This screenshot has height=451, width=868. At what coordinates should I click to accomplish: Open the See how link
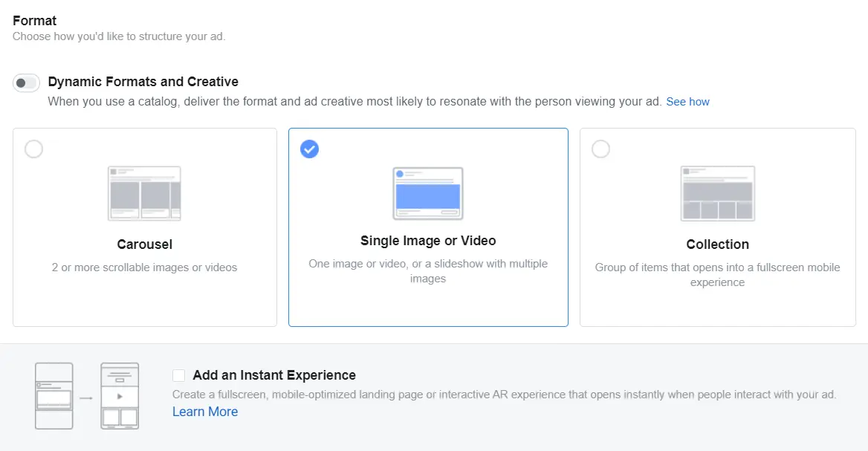(x=687, y=102)
